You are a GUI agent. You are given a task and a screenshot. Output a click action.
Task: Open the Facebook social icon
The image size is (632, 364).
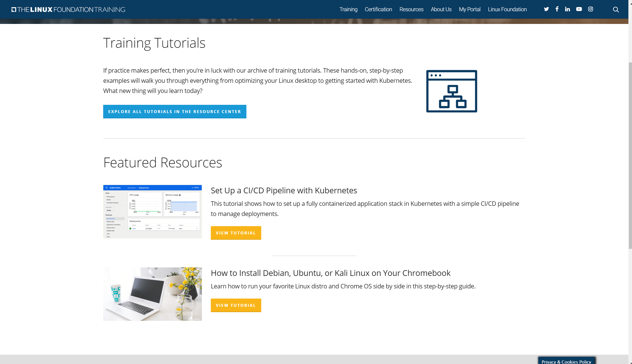pyautogui.click(x=557, y=9)
